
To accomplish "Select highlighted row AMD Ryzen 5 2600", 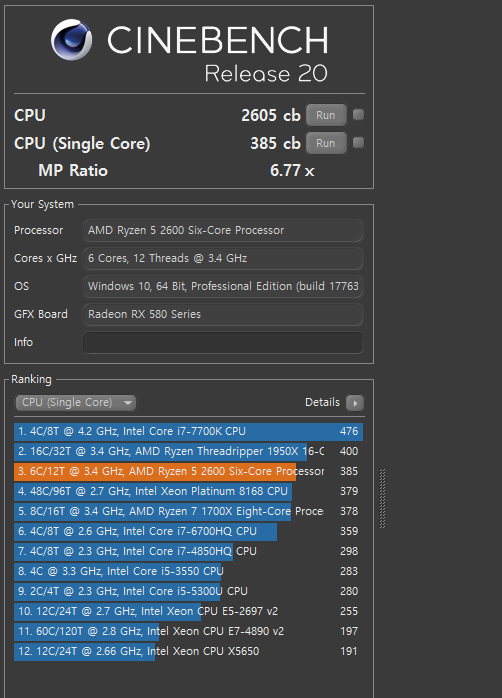I will pyautogui.click(x=188, y=471).
